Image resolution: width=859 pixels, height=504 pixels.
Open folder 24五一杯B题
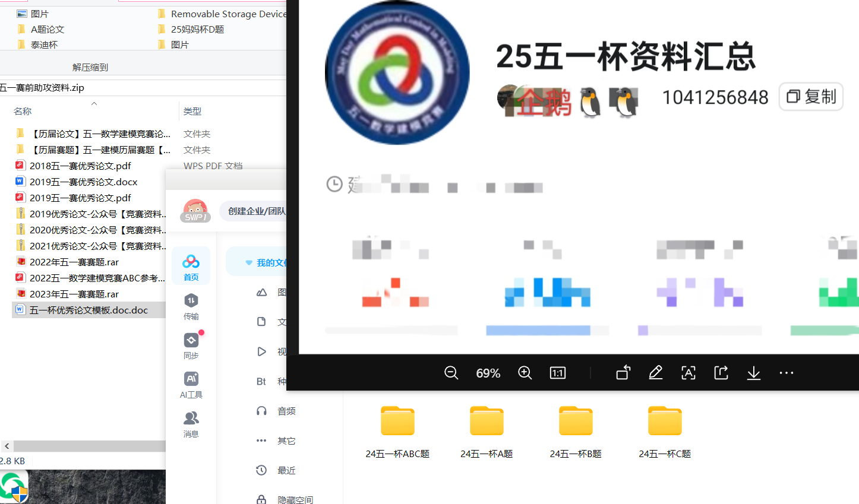(576, 432)
